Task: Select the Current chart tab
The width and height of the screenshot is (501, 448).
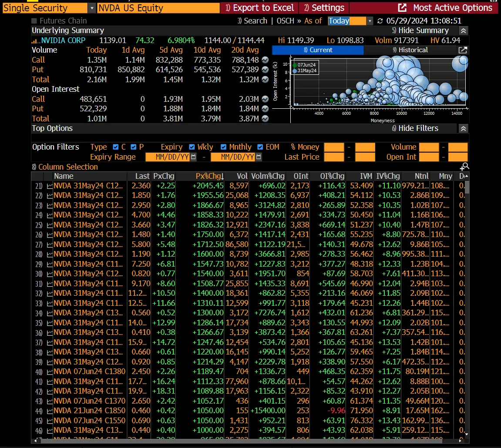Action: click(318, 50)
